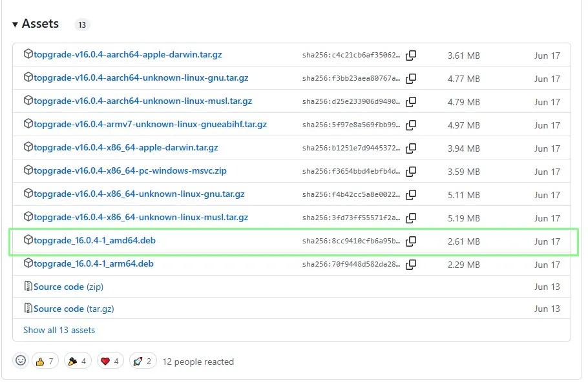Image resolution: width=588 pixels, height=388 pixels.
Task: Toggle heart reaction with 4
Action: [x=110, y=362]
